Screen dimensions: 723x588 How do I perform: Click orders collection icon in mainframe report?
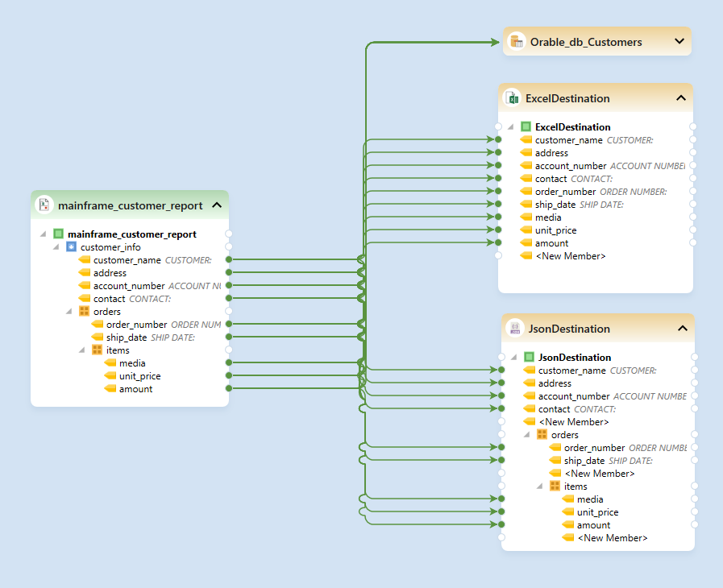point(84,311)
